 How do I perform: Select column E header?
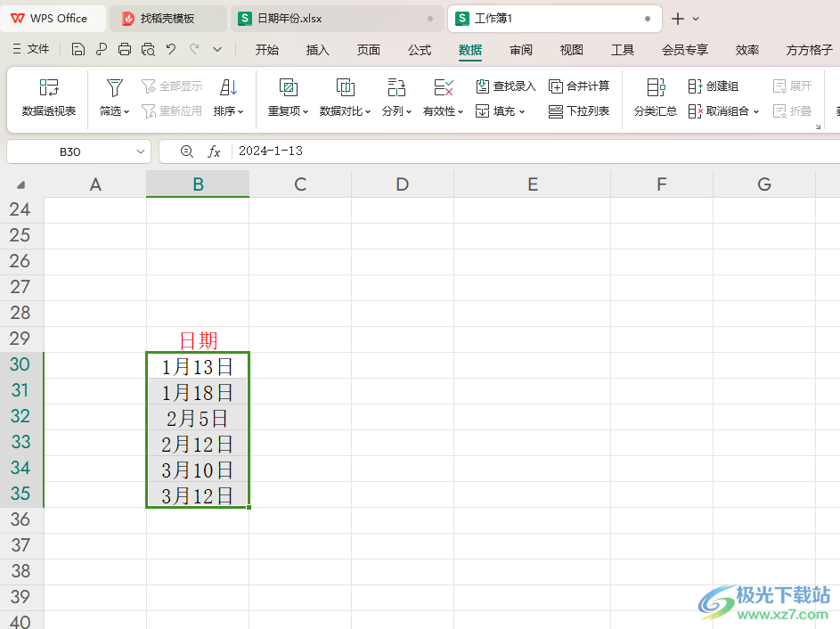pyautogui.click(x=532, y=184)
